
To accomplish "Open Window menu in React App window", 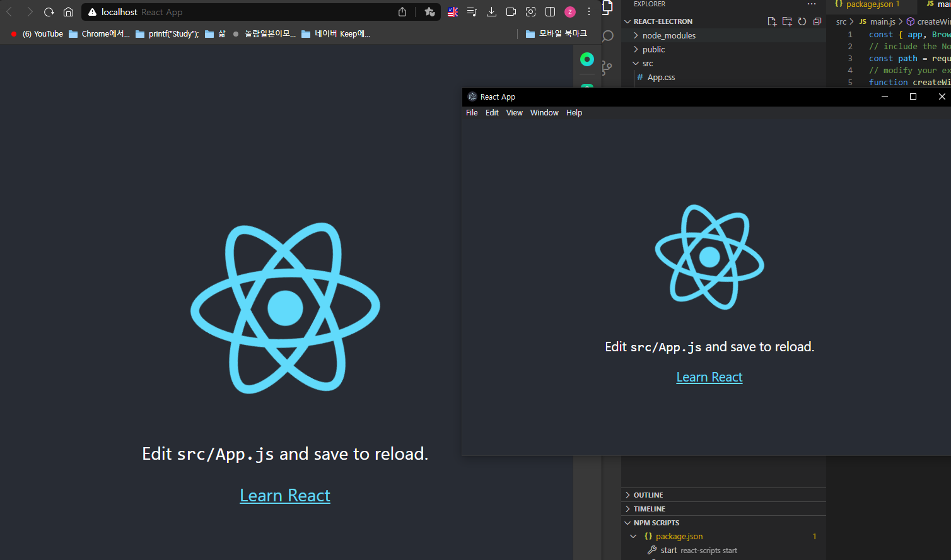I will [544, 113].
